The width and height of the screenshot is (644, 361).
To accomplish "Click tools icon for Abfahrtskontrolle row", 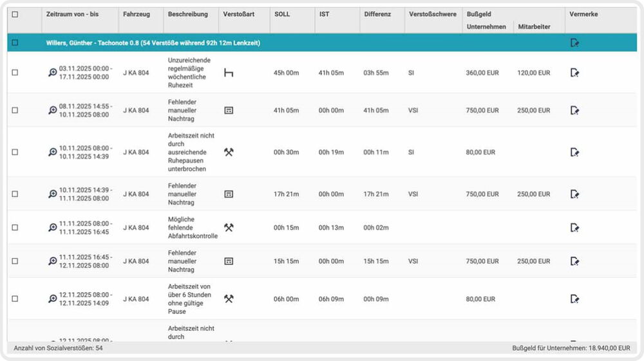I will click(x=229, y=228).
